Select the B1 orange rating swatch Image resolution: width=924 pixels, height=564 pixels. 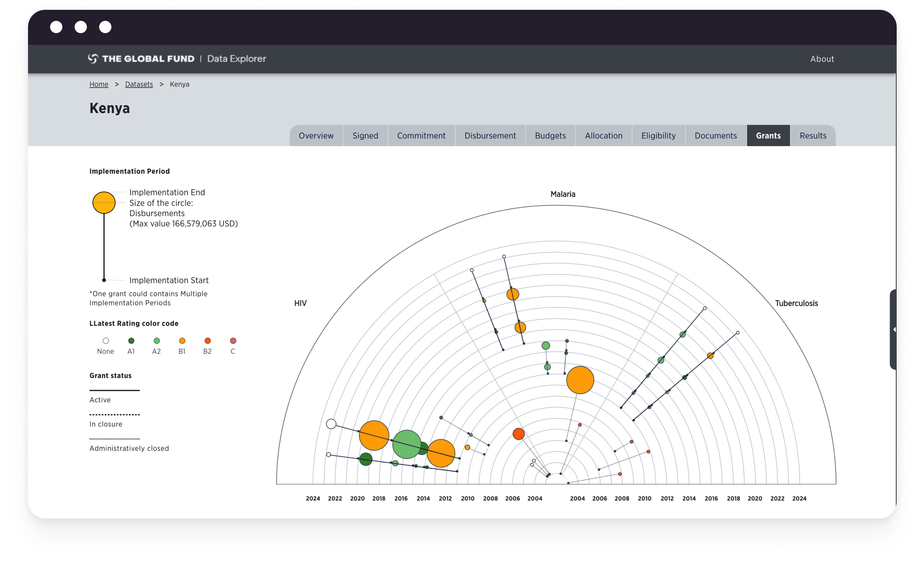pos(182,341)
